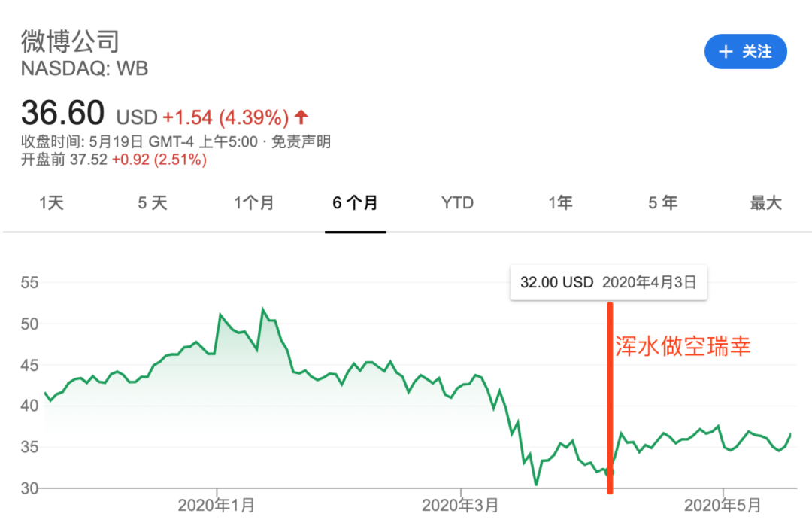Switch to the 1天 range tab
812x532 pixels.
tap(52, 203)
